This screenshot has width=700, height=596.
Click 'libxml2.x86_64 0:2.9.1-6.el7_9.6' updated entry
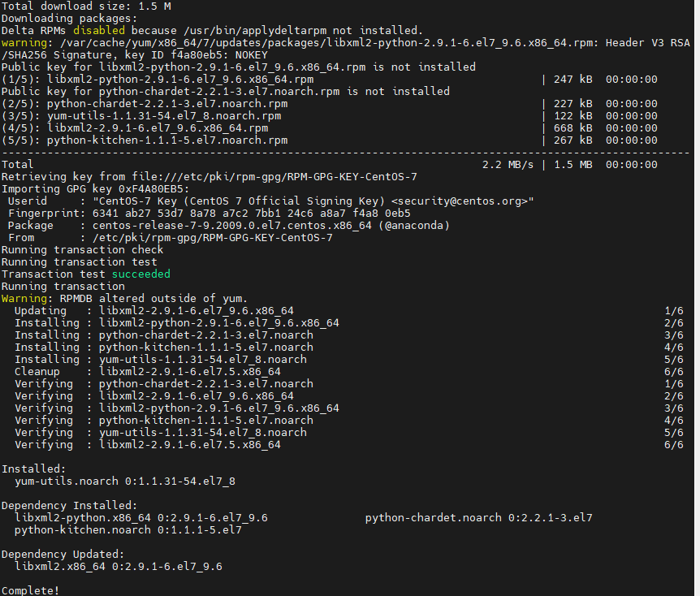[118, 566]
